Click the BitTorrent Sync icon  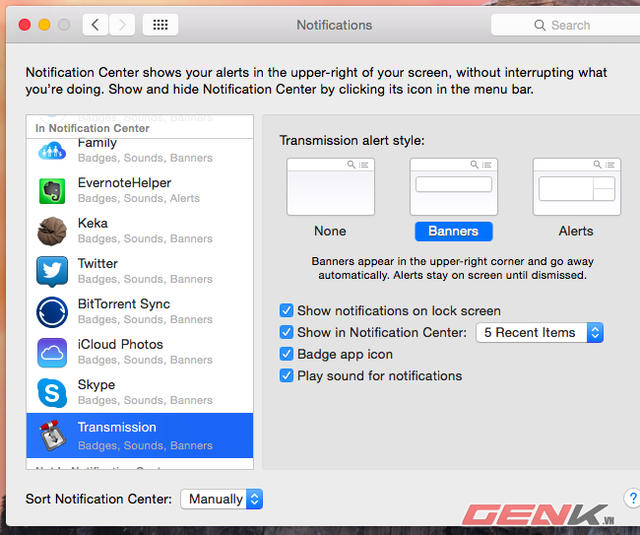click(52, 312)
